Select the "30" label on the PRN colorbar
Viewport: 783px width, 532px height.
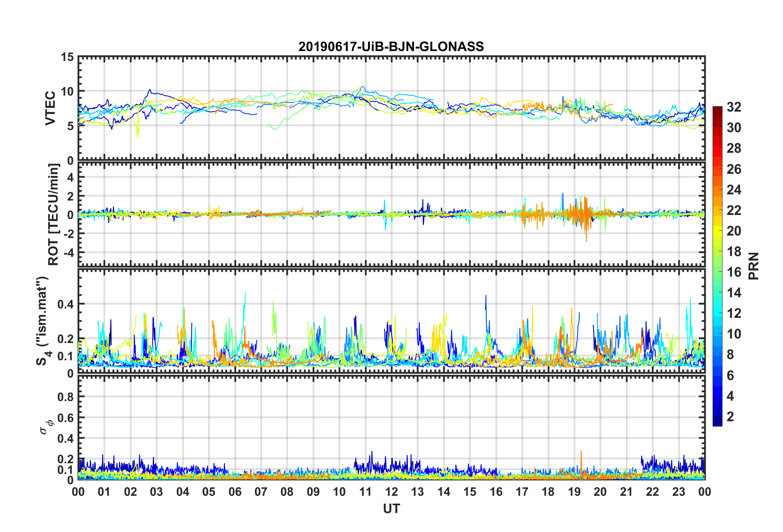click(x=734, y=128)
